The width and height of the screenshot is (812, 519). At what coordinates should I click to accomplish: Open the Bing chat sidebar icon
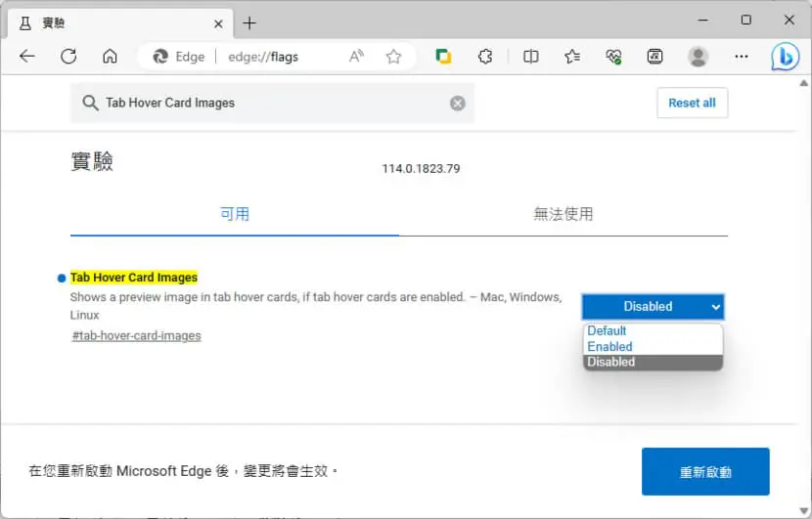(x=785, y=57)
